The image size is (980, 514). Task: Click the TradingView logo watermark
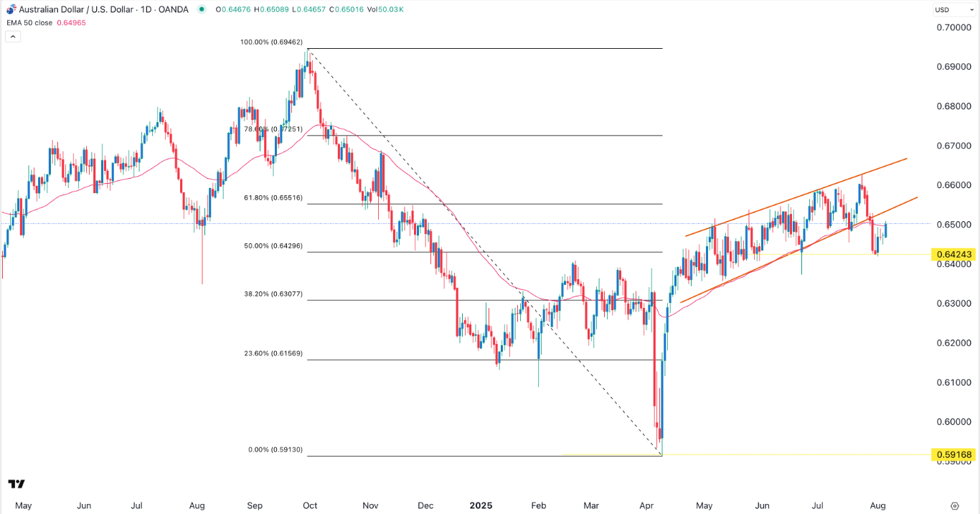(18, 484)
